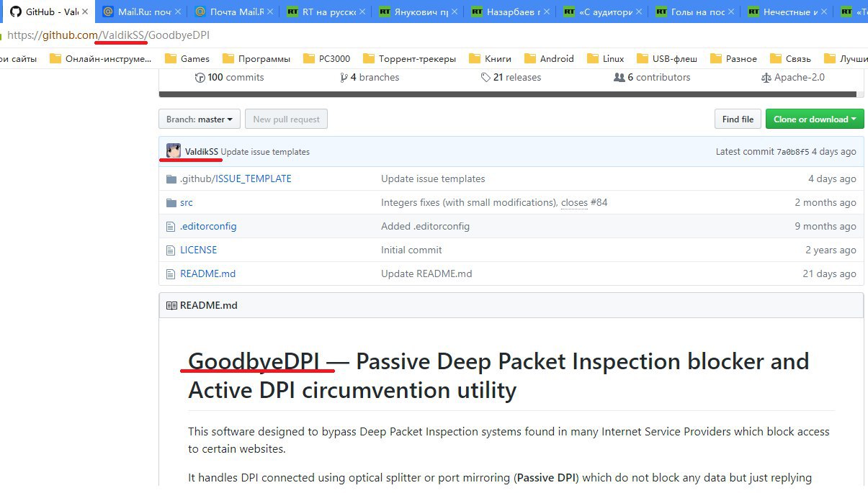Open the Разное bookmarks folder
Screen dimensions: 868x493
coord(733,59)
